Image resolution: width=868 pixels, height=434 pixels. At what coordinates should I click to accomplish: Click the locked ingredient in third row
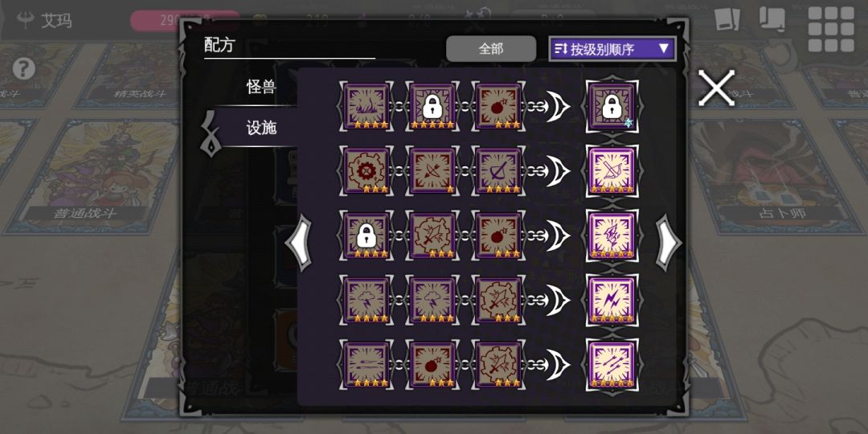[366, 235]
